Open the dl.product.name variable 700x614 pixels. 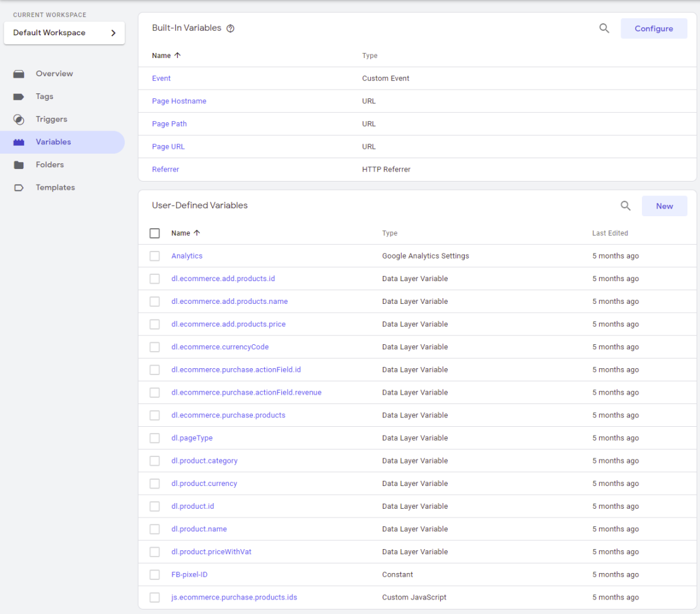pyautogui.click(x=199, y=529)
